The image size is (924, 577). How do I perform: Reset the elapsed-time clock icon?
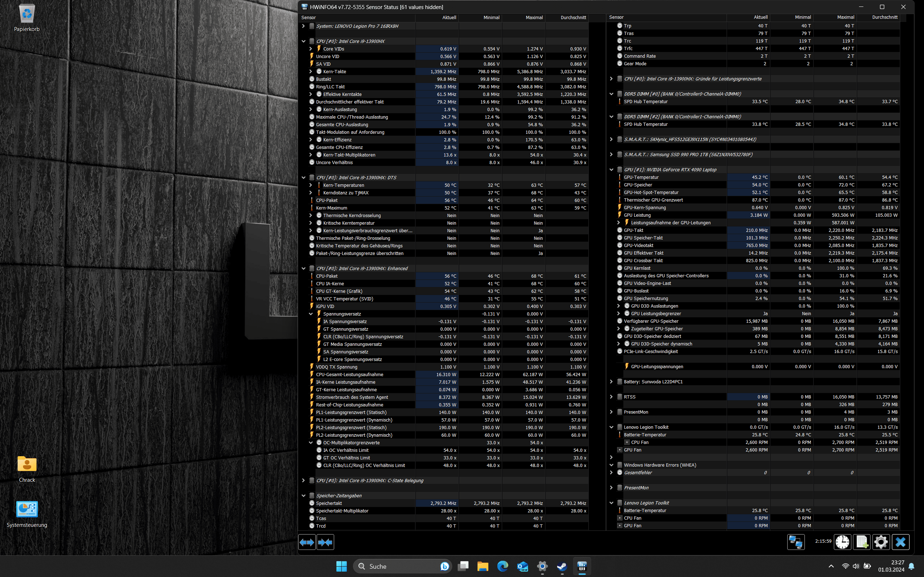tap(842, 542)
